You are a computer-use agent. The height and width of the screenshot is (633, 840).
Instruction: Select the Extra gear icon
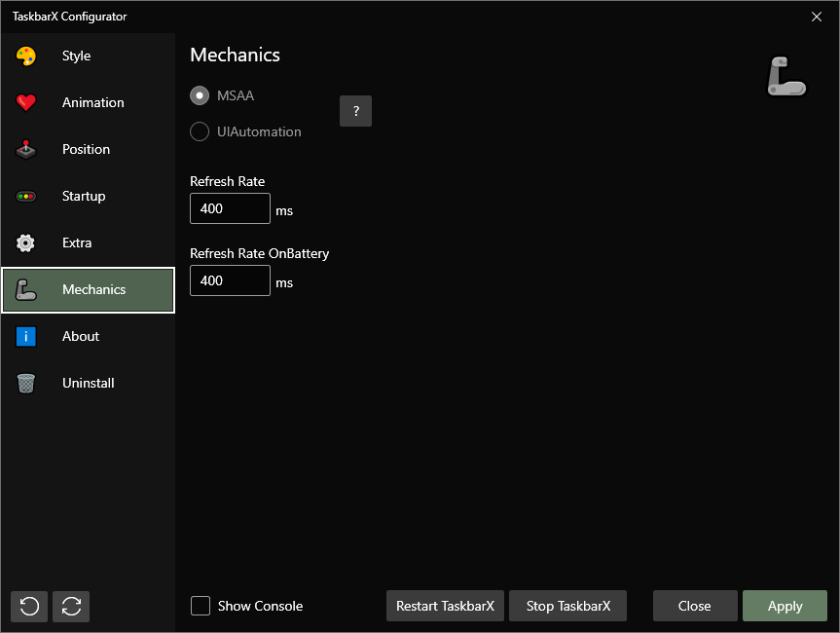click(x=24, y=242)
